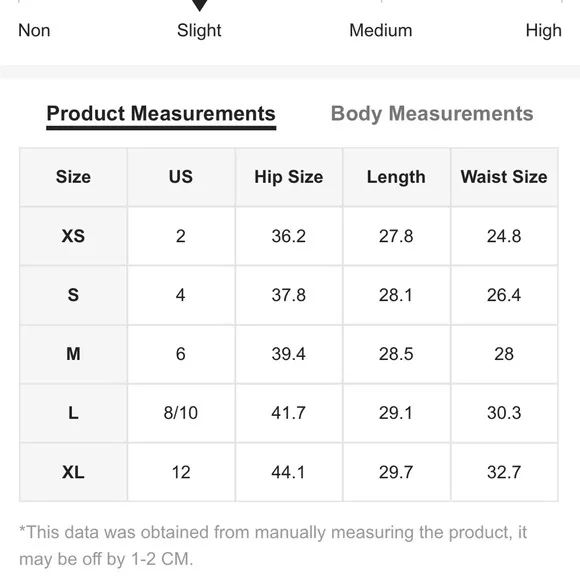Click the Waist Size column header
The width and height of the screenshot is (580, 580).
click(x=504, y=177)
